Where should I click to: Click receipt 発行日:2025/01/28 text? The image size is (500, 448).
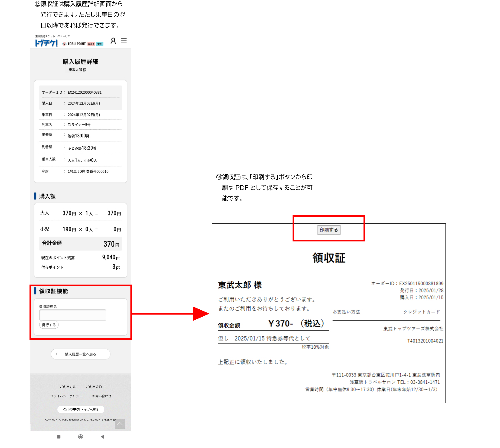coord(422,290)
